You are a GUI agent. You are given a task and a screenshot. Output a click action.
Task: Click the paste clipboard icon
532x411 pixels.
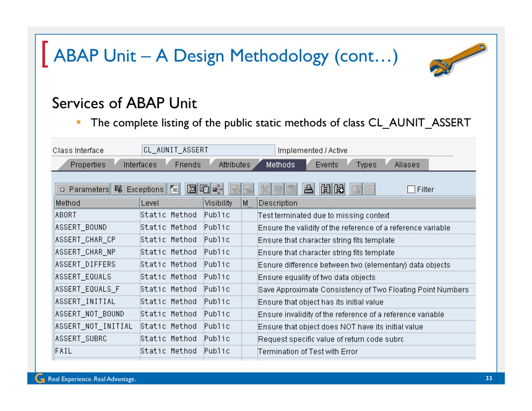(291, 189)
